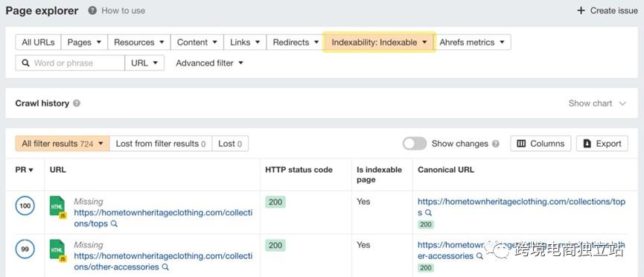
Task: Click the magnifier icon after canonical tops URL
Action: tap(428, 213)
